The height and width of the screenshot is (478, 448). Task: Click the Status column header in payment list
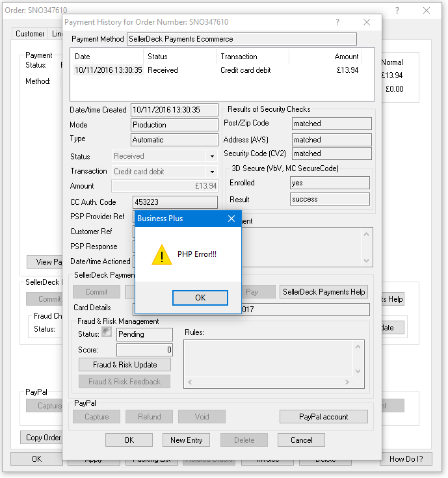tap(180, 57)
